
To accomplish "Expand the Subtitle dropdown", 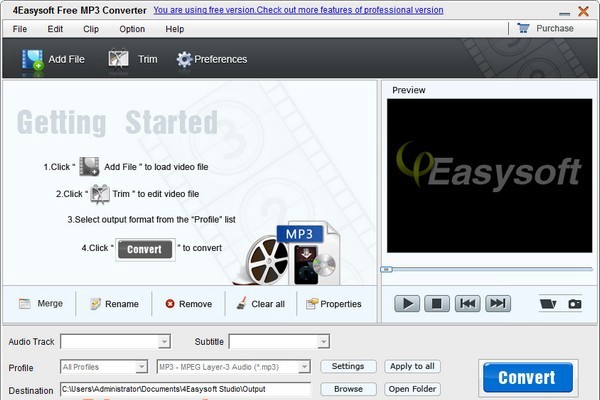I will point(323,341).
